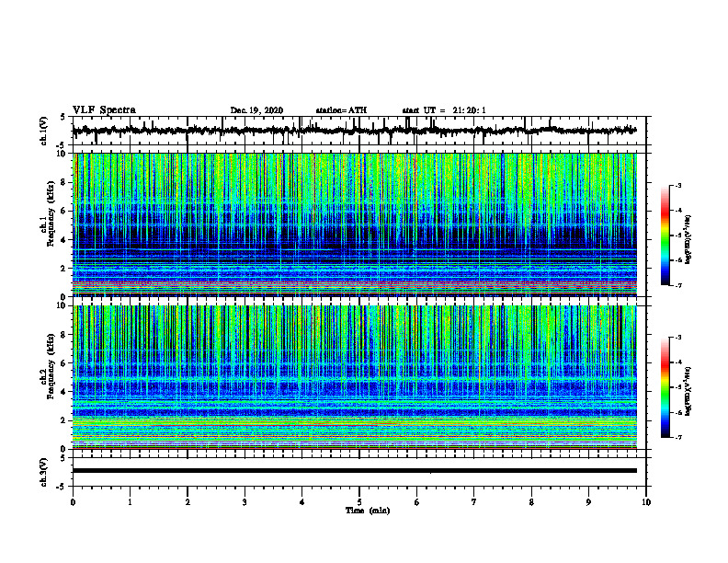Click the ch.1 spectrogram color scale bar

point(665,236)
